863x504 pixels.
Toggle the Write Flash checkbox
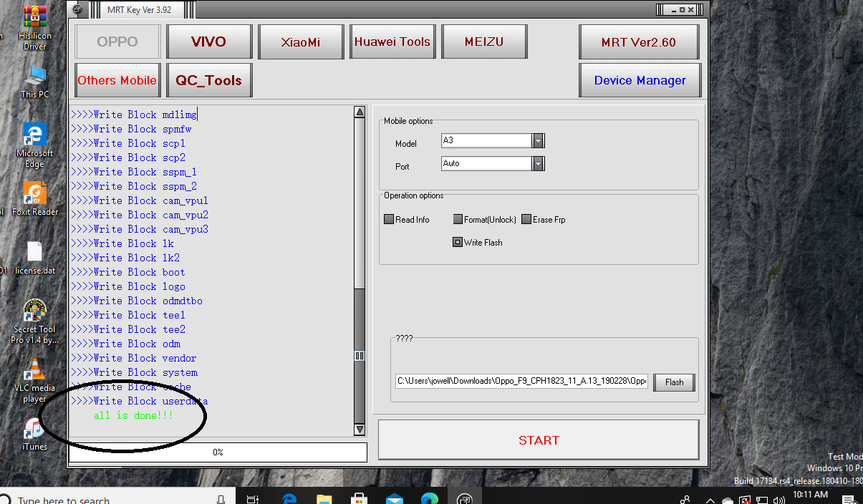(x=458, y=243)
